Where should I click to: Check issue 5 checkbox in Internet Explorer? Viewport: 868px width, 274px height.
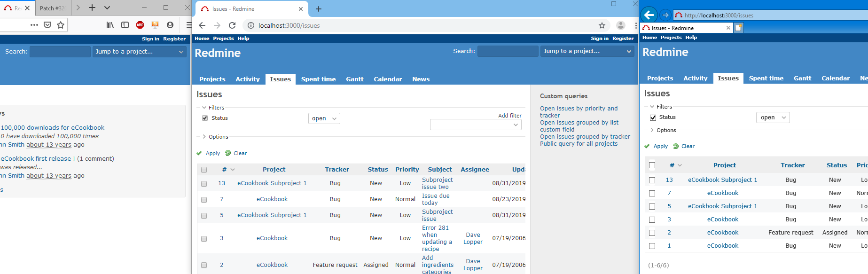652,206
